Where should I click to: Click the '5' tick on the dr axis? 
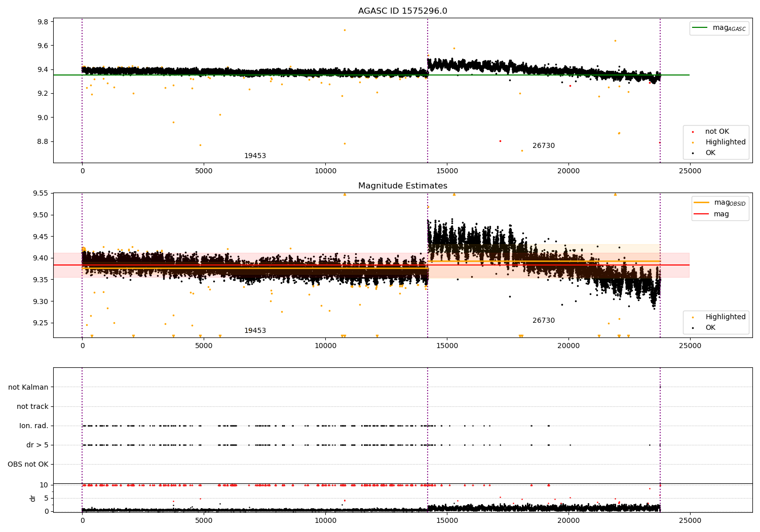(x=46, y=498)
